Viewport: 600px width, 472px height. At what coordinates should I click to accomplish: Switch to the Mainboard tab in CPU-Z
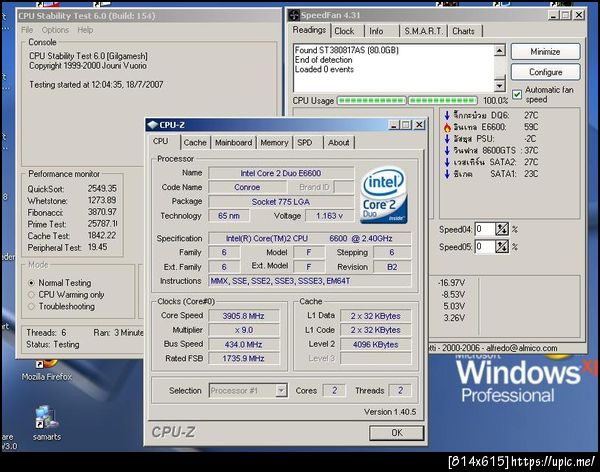pos(233,143)
